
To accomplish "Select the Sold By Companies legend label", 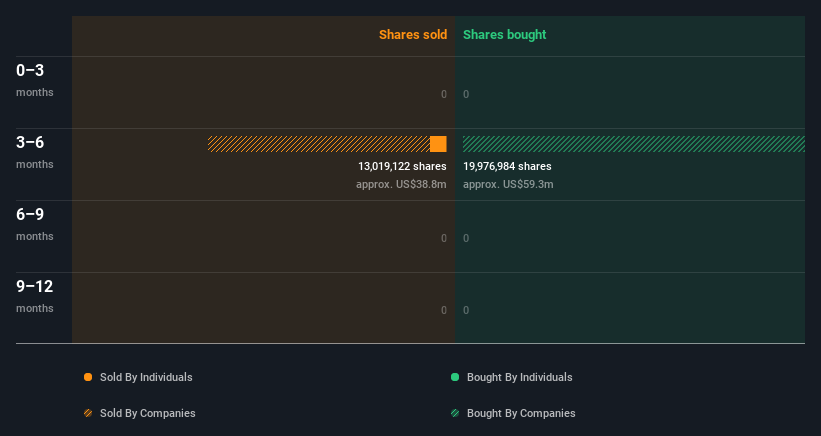I will click(x=148, y=413).
